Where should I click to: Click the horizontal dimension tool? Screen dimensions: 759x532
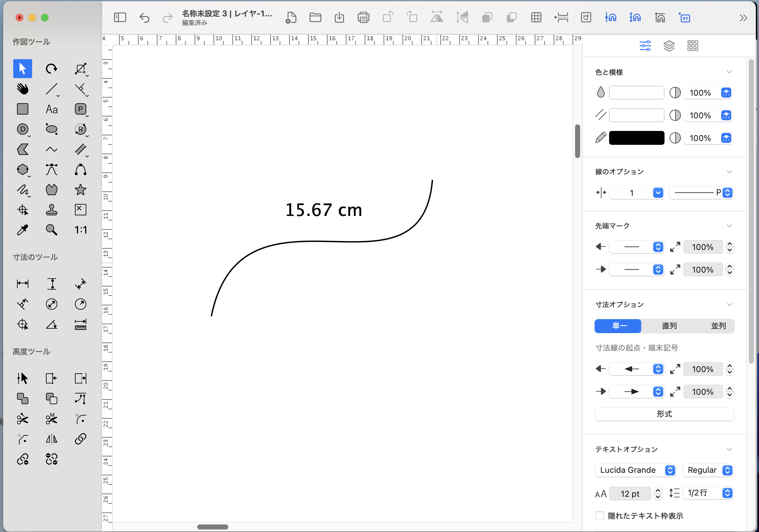(22, 284)
